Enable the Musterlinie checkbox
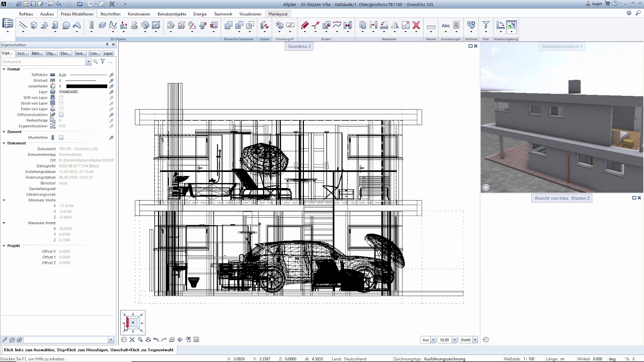The width and height of the screenshot is (644, 362). click(61, 137)
